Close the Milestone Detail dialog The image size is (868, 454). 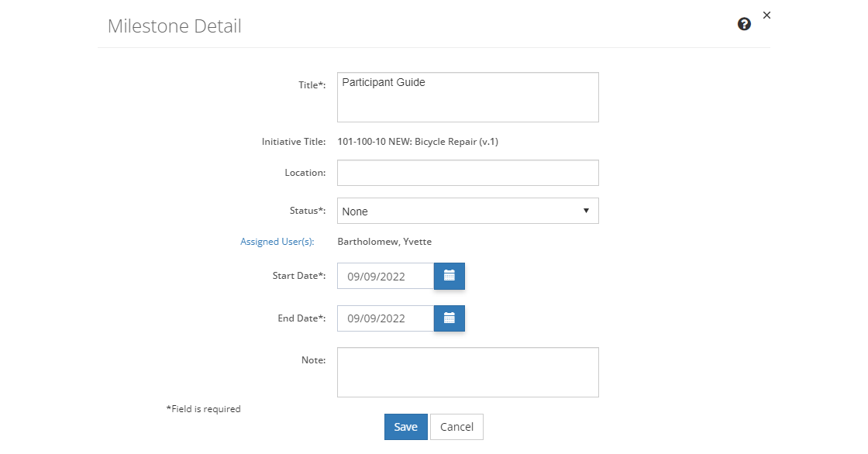766,15
